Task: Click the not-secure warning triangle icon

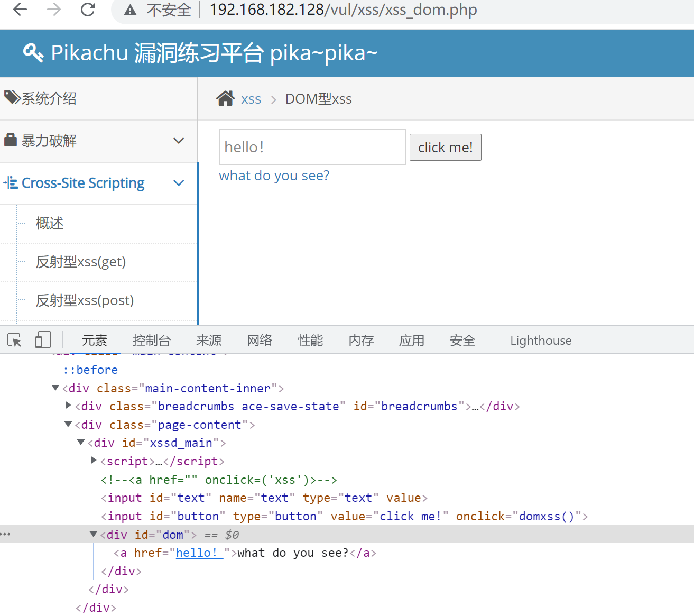Action: (130, 10)
